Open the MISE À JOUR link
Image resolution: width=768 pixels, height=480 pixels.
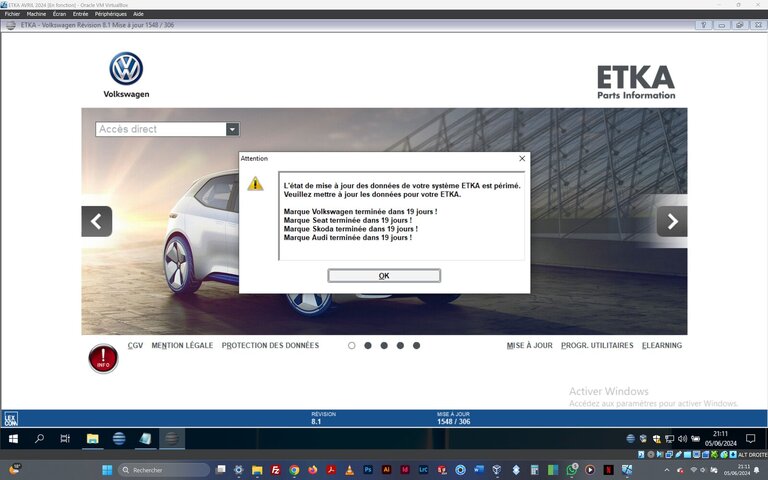[x=529, y=345]
